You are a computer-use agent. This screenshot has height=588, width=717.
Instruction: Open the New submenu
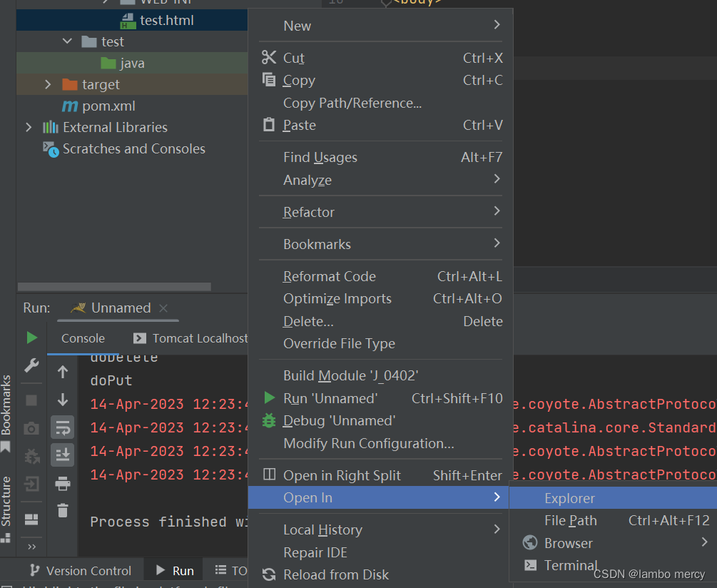point(380,26)
